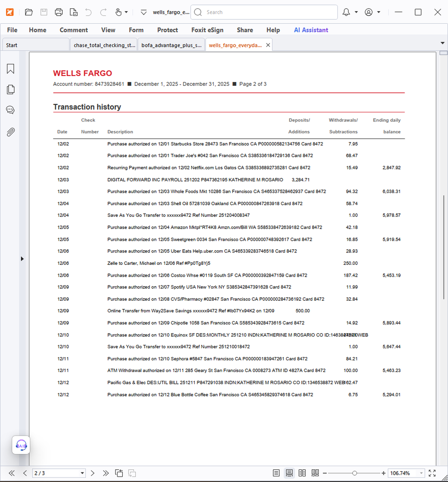Print the document with the printer icon
Image resolution: width=448 pixels, height=482 pixels.
59,12
